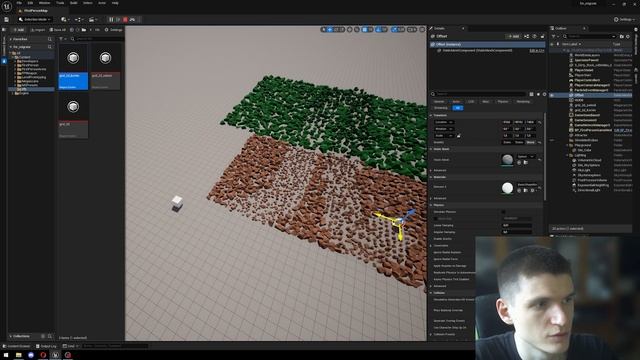Select the second grid asset thumbnail

click(x=105, y=67)
